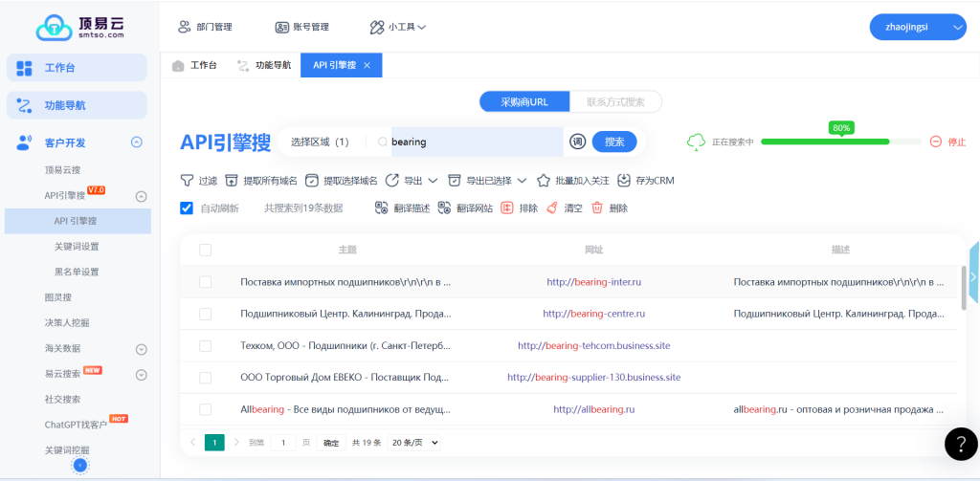980x481 pixels.
Task: Click the 词 keyword icon beside search box
Action: tap(577, 142)
